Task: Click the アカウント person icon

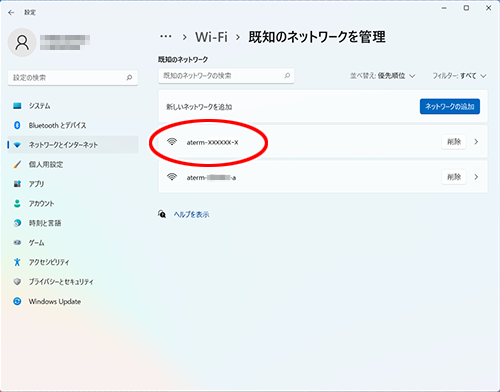Action: click(x=17, y=203)
